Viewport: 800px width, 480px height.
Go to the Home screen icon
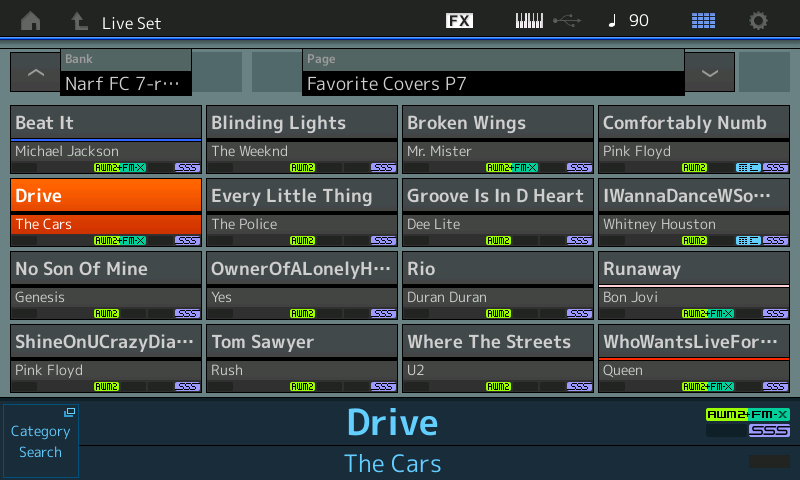point(31,21)
